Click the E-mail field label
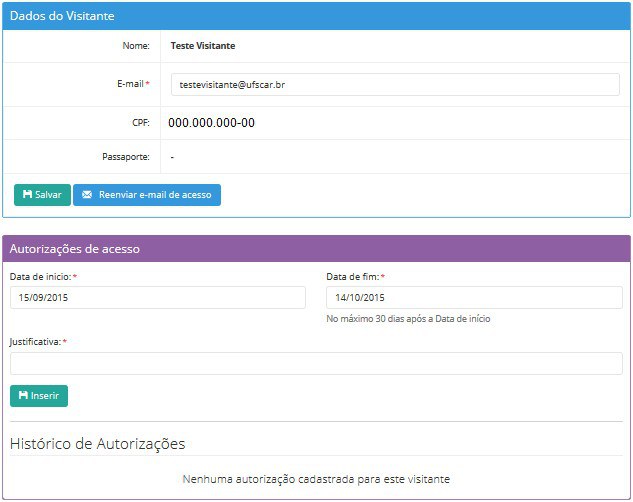This screenshot has height=502, width=633. (130, 84)
